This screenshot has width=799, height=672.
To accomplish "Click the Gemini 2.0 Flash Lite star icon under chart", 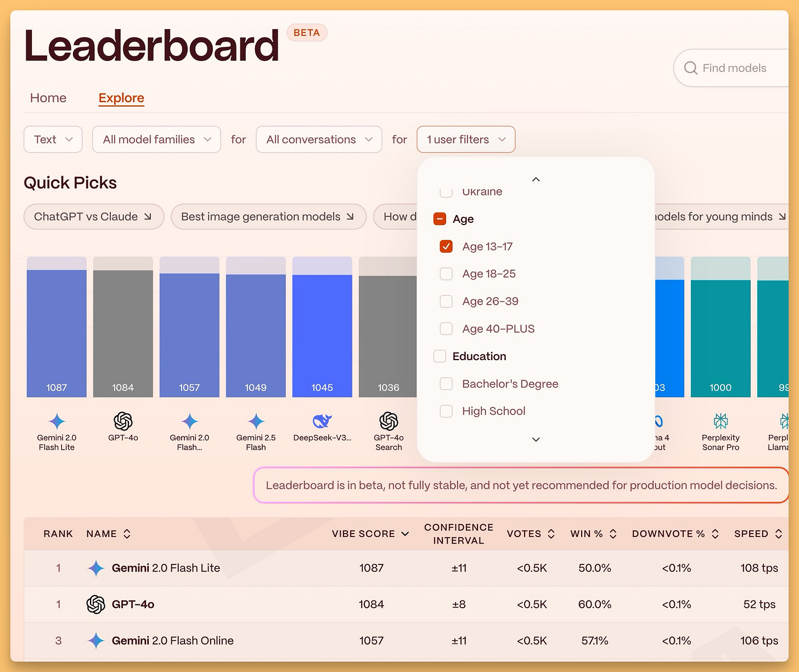I will click(57, 421).
